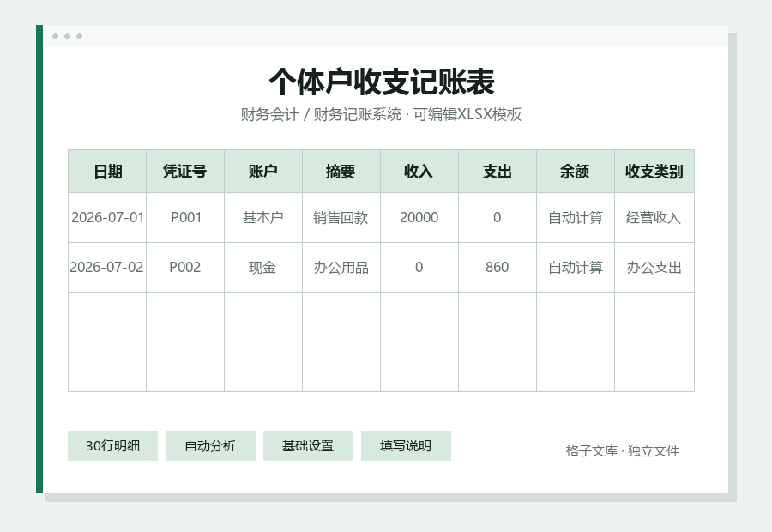Click the 现金 account cell

point(263,268)
